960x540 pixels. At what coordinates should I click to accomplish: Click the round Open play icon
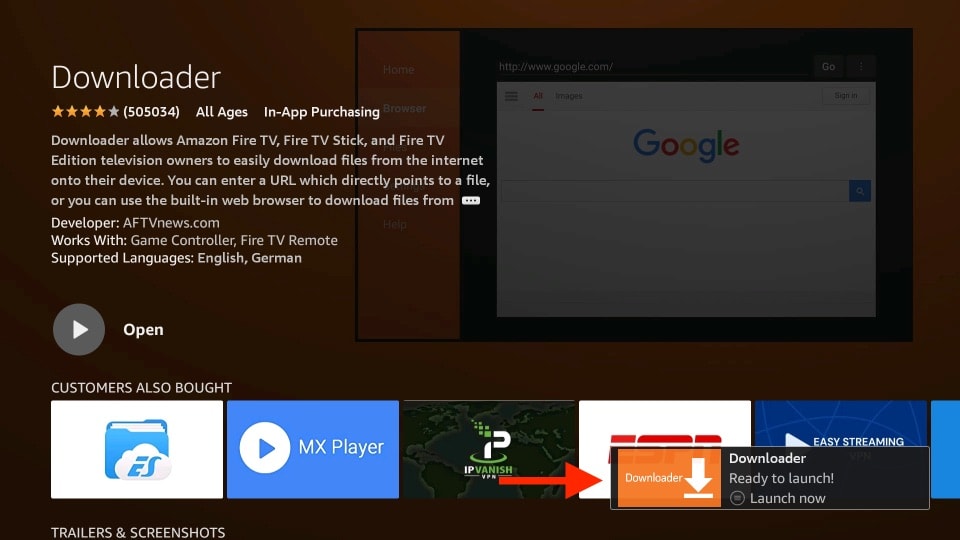point(79,329)
